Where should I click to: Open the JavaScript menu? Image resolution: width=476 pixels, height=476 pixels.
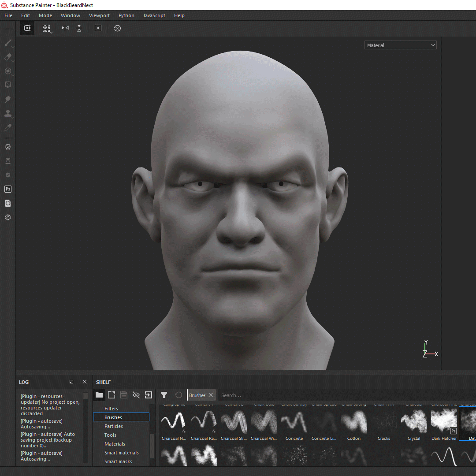pyautogui.click(x=154, y=15)
